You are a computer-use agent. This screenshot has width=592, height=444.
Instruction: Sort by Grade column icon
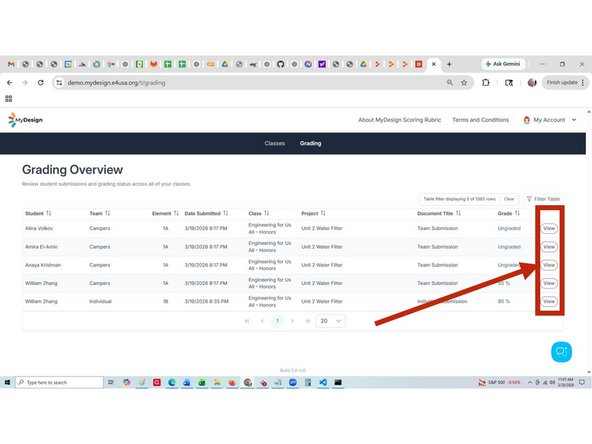(x=517, y=213)
